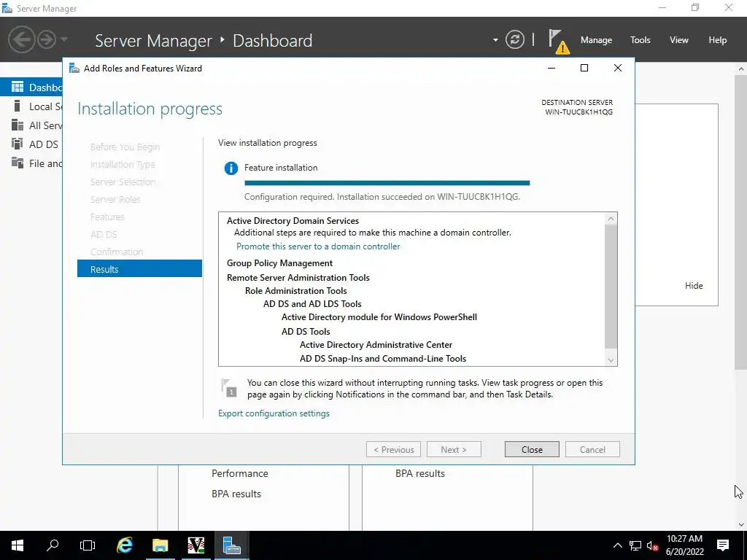Hide the welcome tile via Hide
Screen dimensions: 747x560
(x=694, y=286)
